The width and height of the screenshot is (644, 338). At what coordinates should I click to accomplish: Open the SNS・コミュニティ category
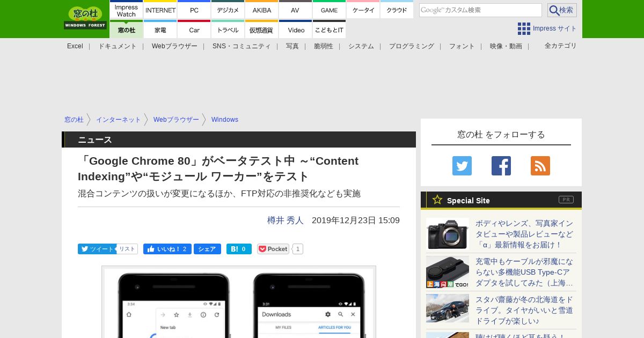pyautogui.click(x=241, y=46)
